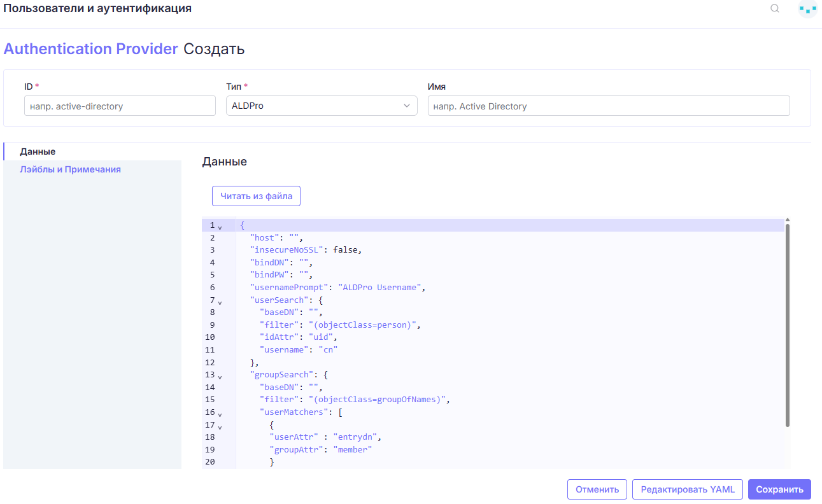Click the "groupAttr": "member" line
Viewport: 822px width, 504px height.
pos(320,450)
